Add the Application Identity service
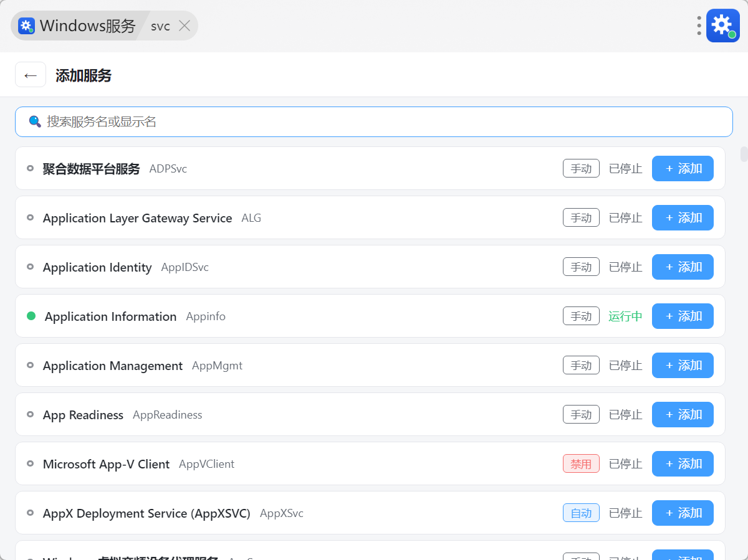The image size is (748, 560). pos(683,267)
